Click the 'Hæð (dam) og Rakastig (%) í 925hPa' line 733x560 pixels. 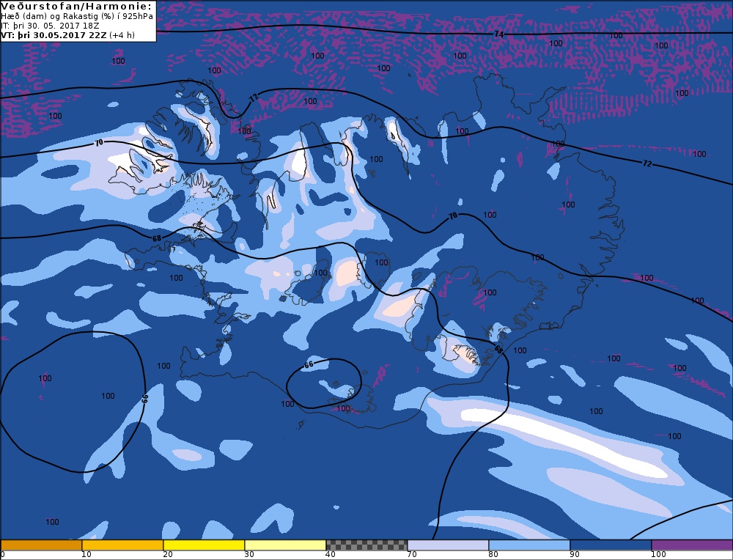pyautogui.click(x=77, y=16)
